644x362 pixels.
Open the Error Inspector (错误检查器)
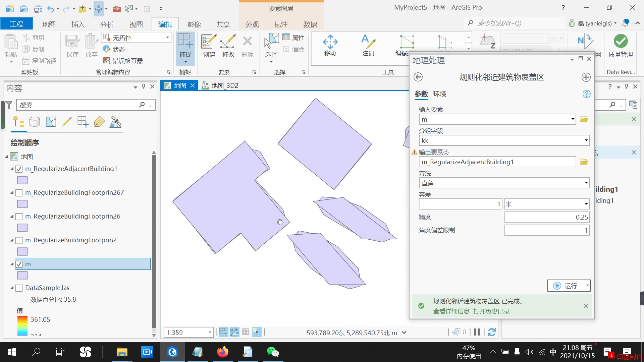click(123, 61)
